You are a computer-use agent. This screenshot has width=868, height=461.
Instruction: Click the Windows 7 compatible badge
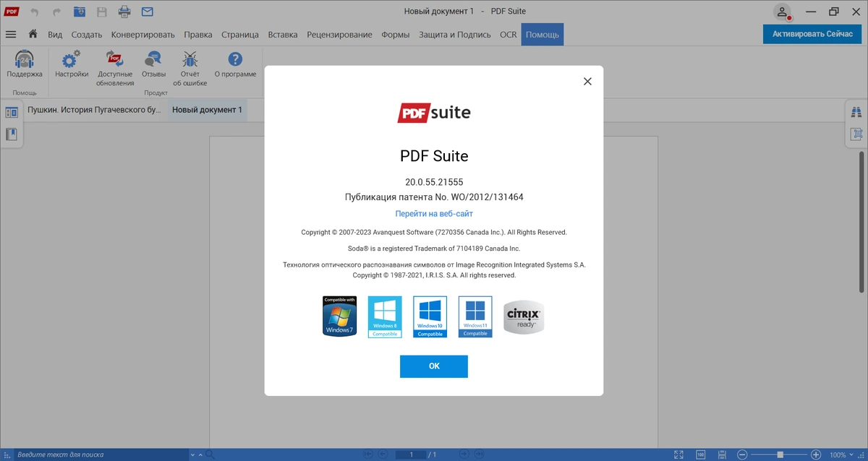(x=339, y=316)
